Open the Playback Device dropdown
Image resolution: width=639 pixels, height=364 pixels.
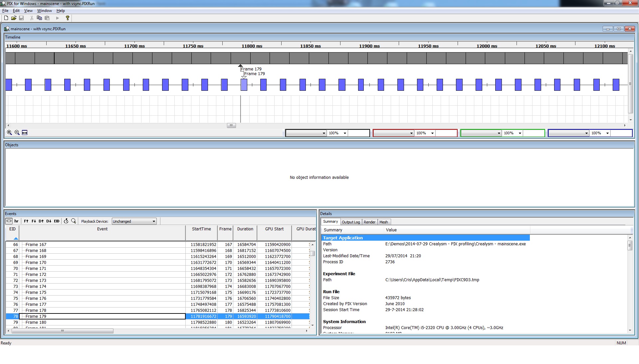pyautogui.click(x=134, y=221)
